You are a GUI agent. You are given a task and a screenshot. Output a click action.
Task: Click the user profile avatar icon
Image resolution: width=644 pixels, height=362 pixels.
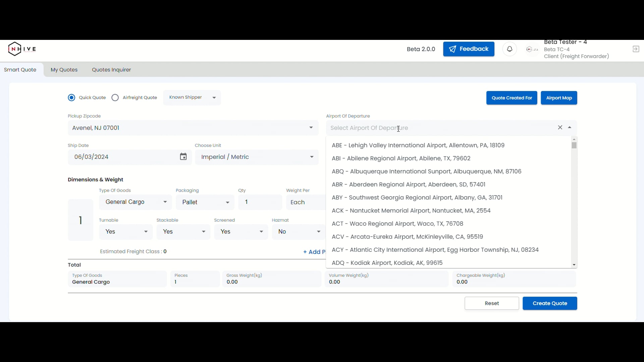pos(532,50)
